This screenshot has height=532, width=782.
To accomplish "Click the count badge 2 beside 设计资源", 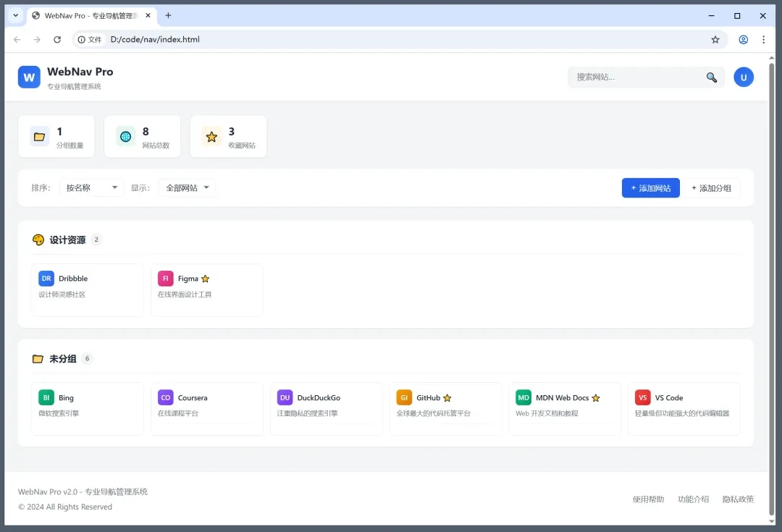I will pos(96,240).
